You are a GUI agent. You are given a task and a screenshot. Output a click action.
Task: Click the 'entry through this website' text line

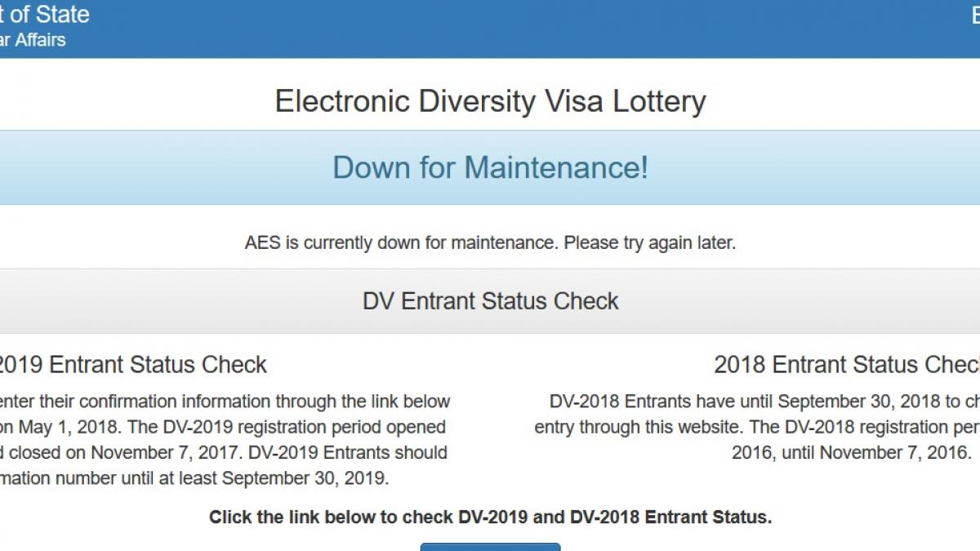[x=756, y=427]
